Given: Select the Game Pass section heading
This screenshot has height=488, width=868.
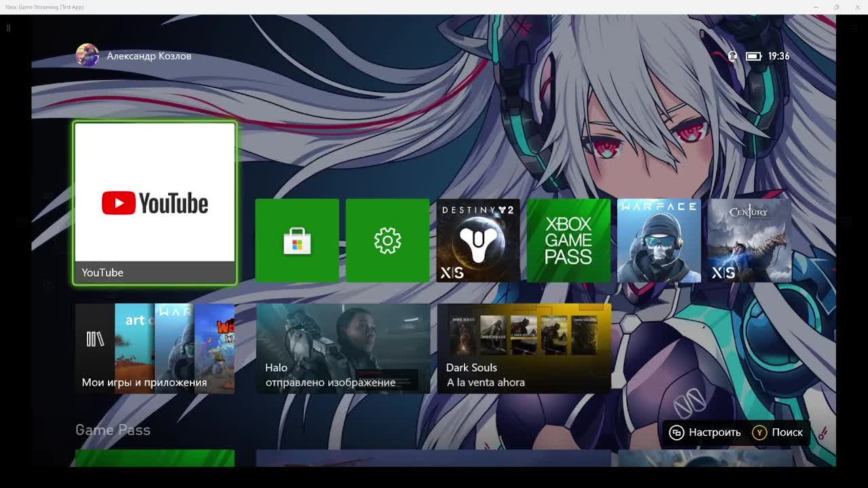Looking at the screenshot, I should coord(113,430).
